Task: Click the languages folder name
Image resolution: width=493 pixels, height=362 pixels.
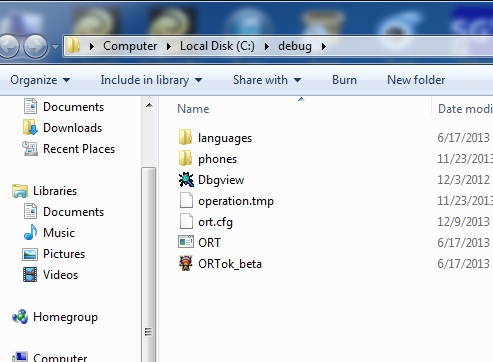Action: pyautogui.click(x=225, y=138)
